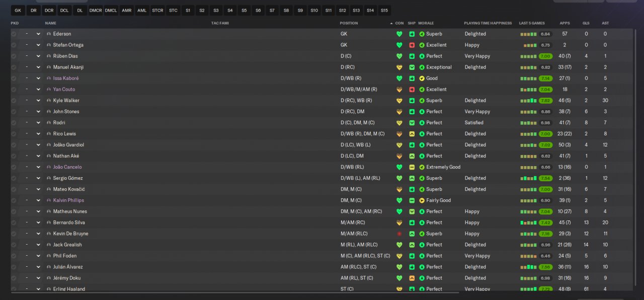The width and height of the screenshot is (644, 300).
Task: Toggle the picked checkmark for Kevin De Bruyne
Action: tap(14, 234)
